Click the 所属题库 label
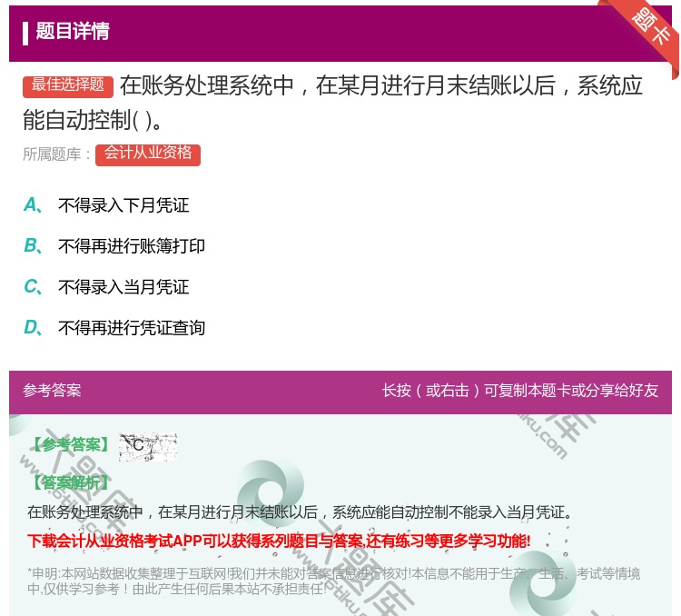This screenshot has width=681, height=616. click(x=56, y=154)
